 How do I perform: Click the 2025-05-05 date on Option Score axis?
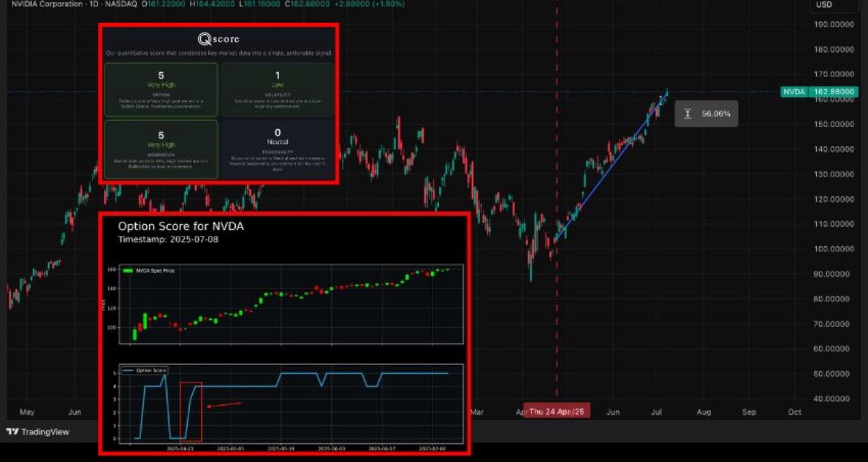(230, 448)
